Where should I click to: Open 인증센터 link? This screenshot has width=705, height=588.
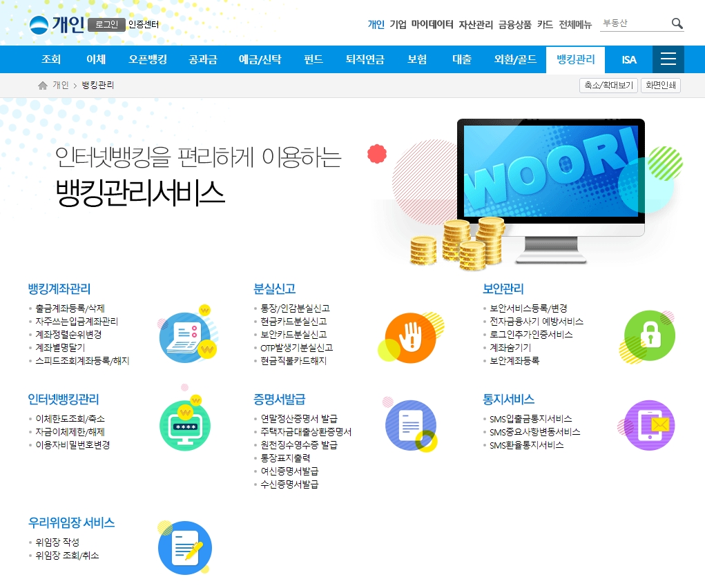coord(144,24)
